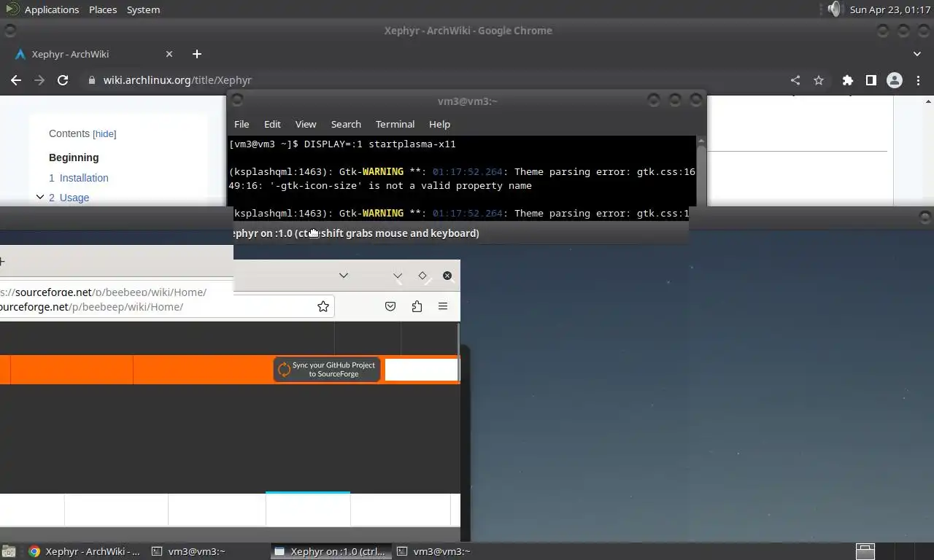Open the Chrome profile avatar menu
Screen dimensions: 934x560
point(894,80)
